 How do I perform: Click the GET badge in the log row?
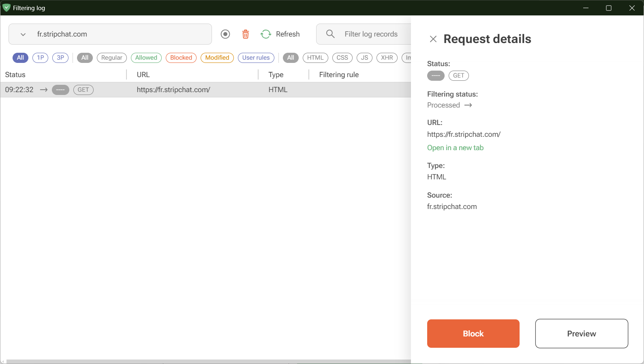(83, 90)
